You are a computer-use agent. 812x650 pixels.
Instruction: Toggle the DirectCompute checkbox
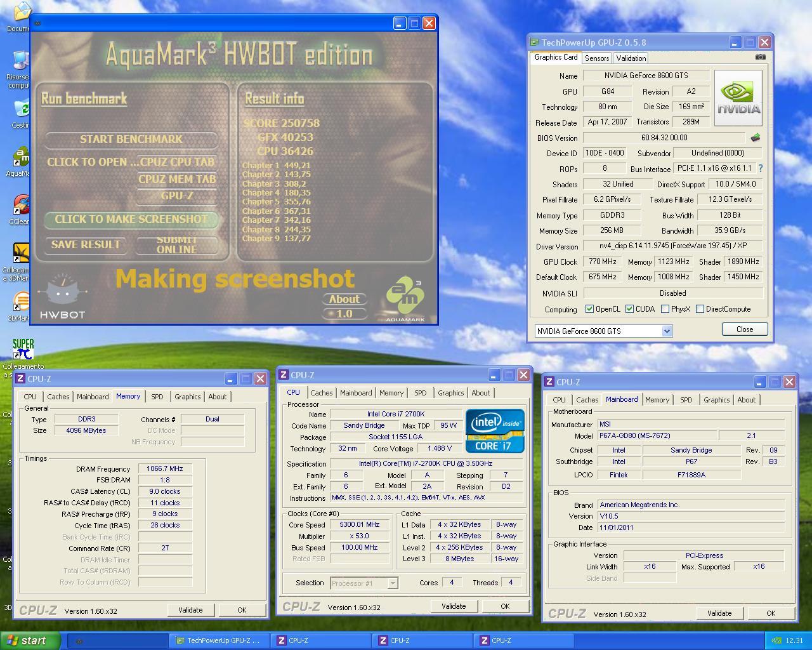pyautogui.click(x=700, y=309)
